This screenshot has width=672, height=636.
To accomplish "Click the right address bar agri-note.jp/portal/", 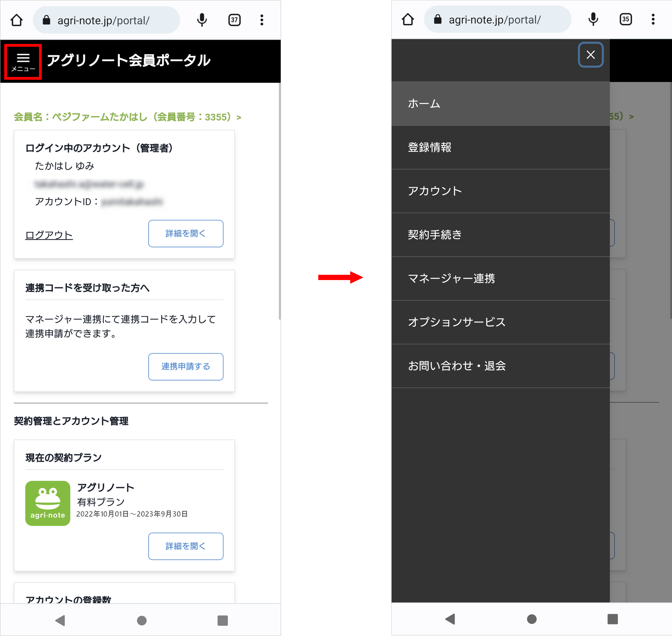I will 498,19.
